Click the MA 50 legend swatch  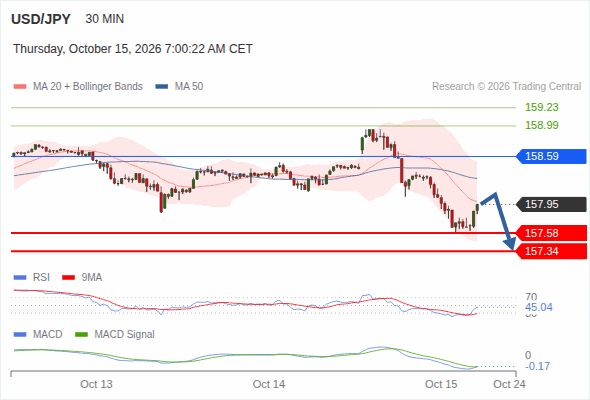pyautogui.click(x=162, y=87)
